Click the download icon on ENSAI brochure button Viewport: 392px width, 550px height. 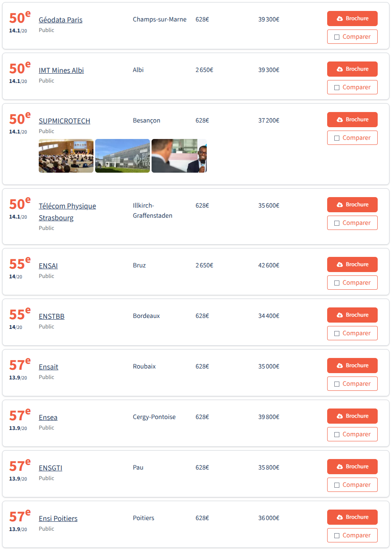(340, 264)
